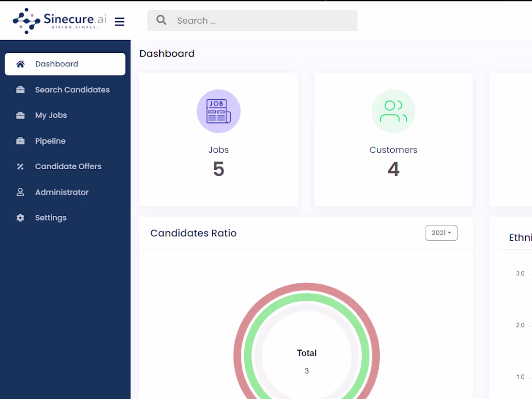Expand the year selector on Candidates Ratio
532x399 pixels.
pyautogui.click(x=441, y=233)
